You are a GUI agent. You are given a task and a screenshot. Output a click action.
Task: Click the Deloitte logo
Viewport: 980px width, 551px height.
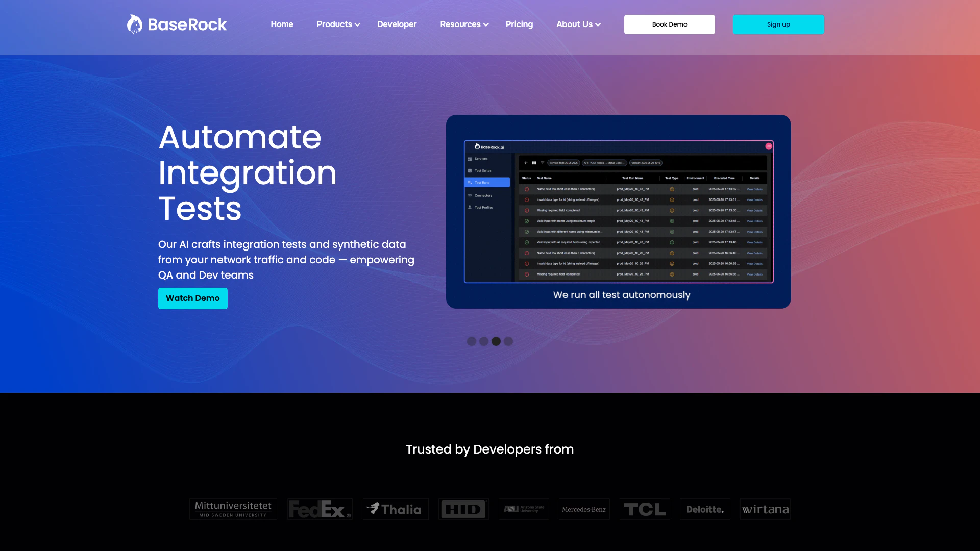(705, 509)
